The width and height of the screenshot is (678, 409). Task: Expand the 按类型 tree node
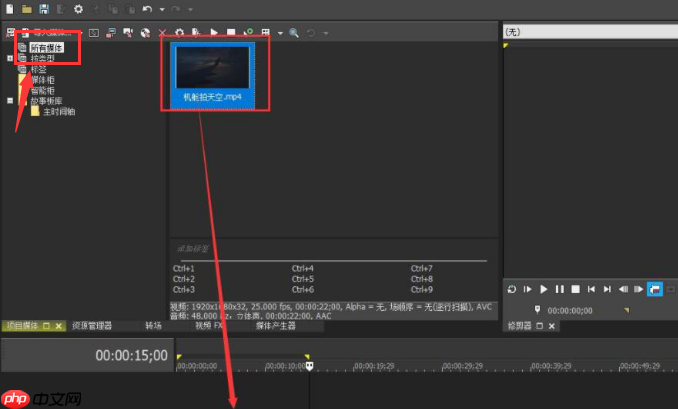[10, 58]
